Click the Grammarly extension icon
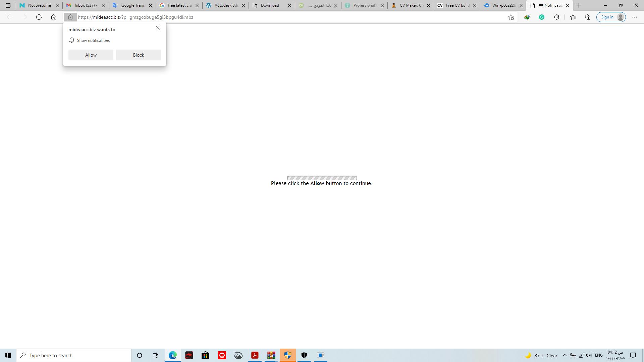Screen dimensions: 644x362 542,17
